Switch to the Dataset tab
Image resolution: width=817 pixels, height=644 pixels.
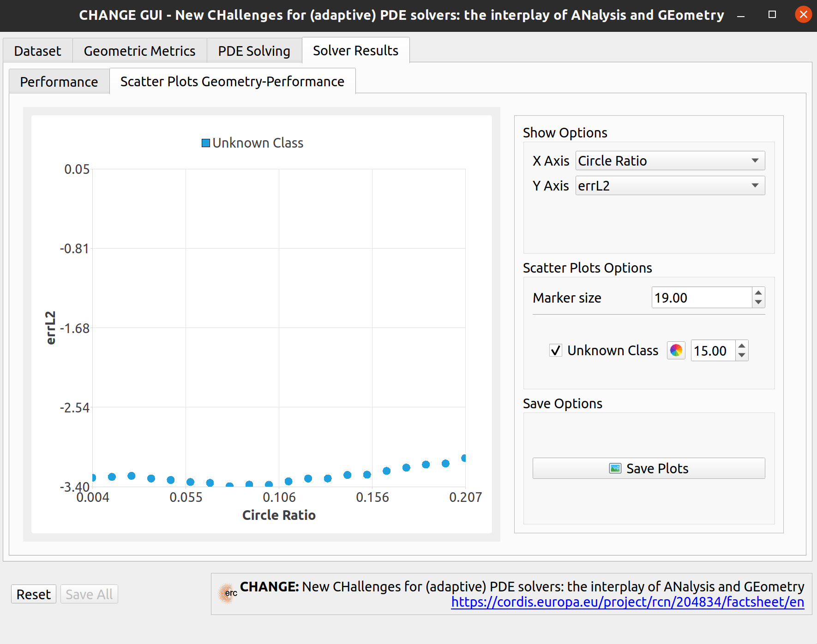[x=37, y=51]
